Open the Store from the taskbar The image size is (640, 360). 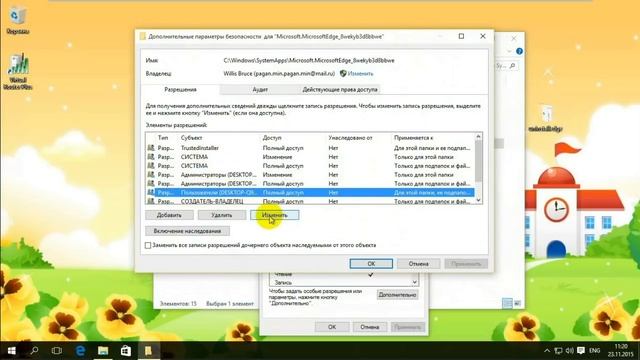(126, 351)
